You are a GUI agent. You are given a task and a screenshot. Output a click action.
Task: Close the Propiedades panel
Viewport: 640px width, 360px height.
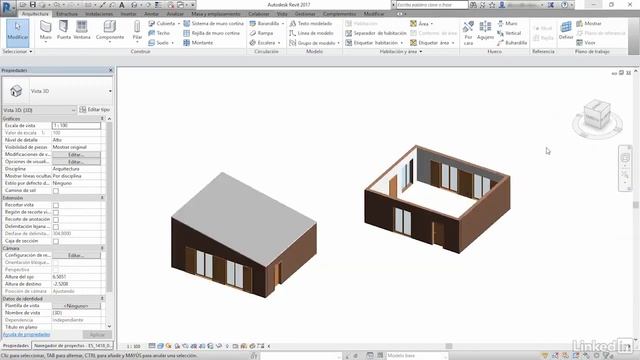(x=111, y=70)
